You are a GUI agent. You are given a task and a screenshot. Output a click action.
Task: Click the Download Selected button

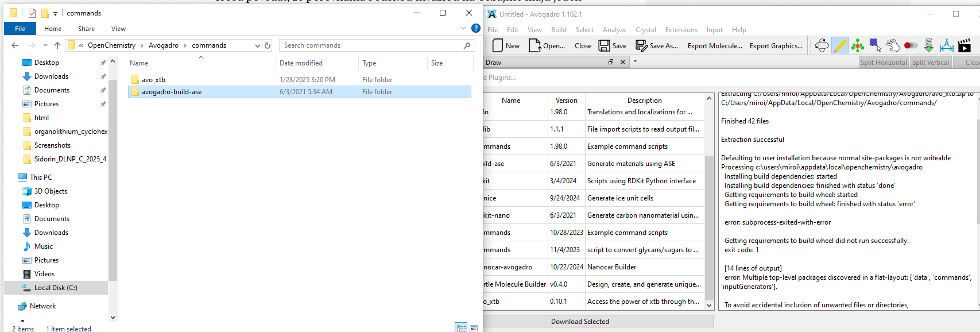pyautogui.click(x=580, y=322)
